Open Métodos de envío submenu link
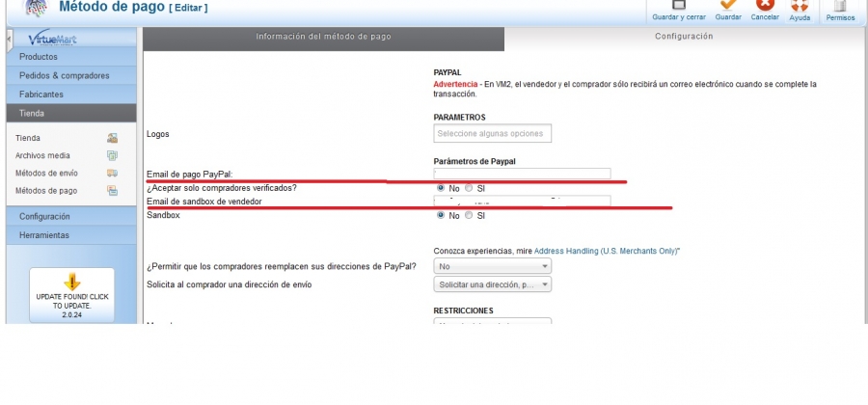The width and height of the screenshot is (868, 405). 46,174
